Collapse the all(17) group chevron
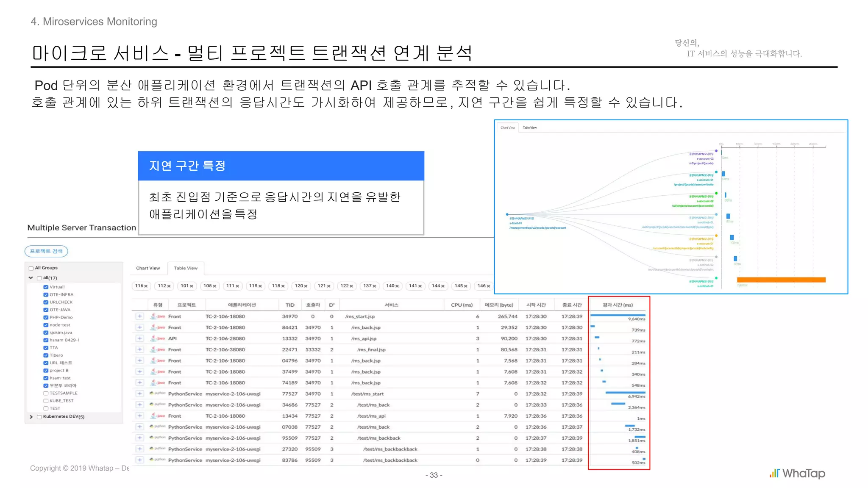This screenshot has width=868, height=488. (x=31, y=278)
